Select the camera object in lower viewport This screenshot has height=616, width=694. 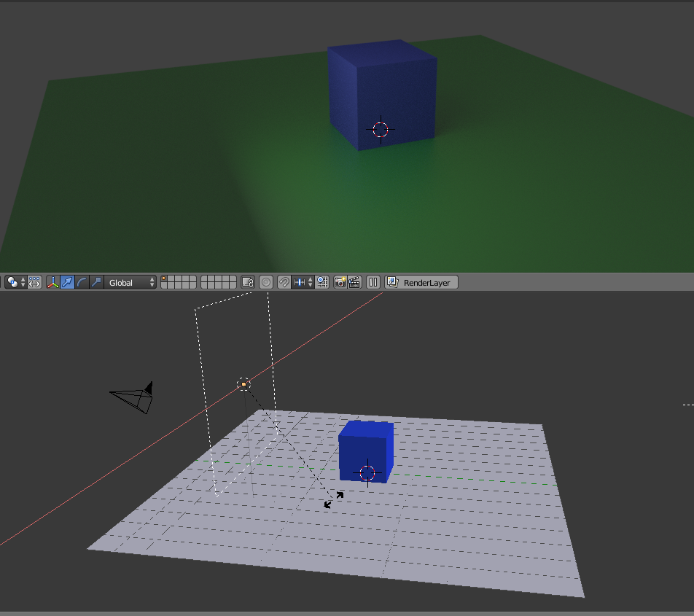[132, 397]
